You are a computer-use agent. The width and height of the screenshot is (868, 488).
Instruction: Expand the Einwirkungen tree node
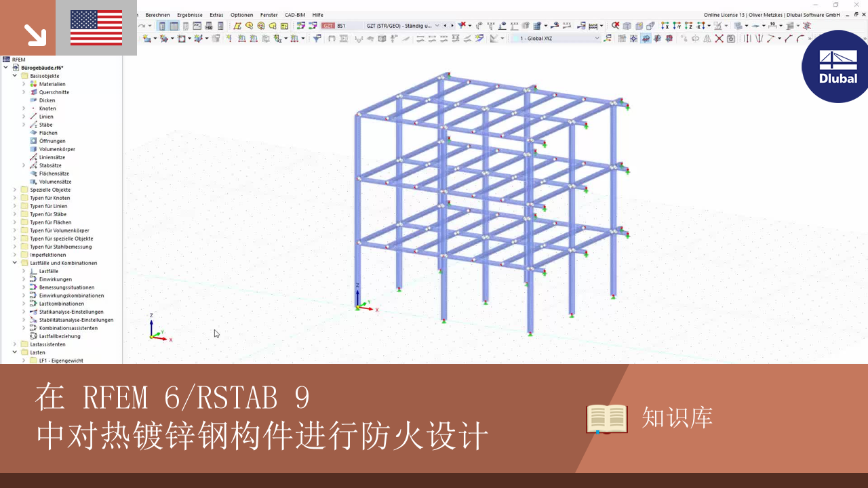pyautogui.click(x=24, y=279)
